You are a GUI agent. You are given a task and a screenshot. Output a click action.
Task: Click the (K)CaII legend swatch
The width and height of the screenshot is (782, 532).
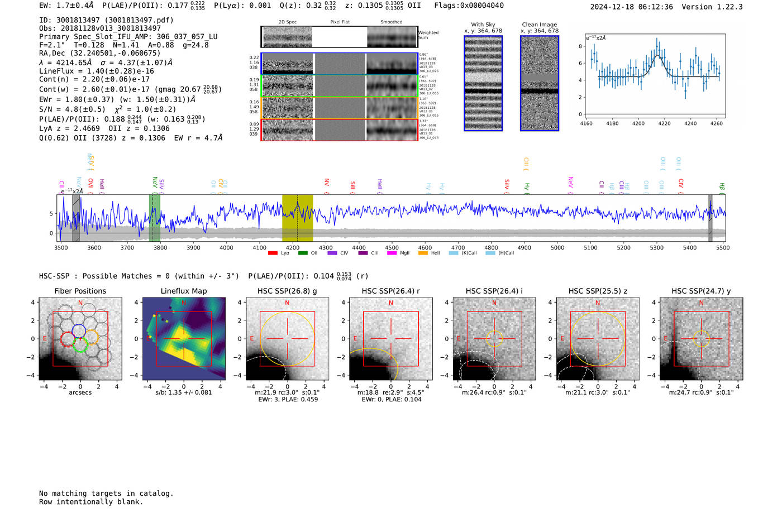pyautogui.click(x=454, y=253)
